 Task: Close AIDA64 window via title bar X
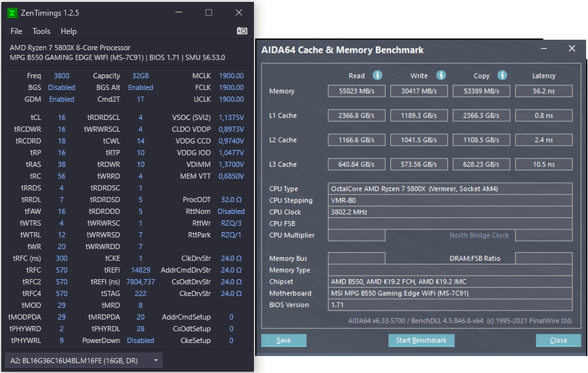point(572,48)
